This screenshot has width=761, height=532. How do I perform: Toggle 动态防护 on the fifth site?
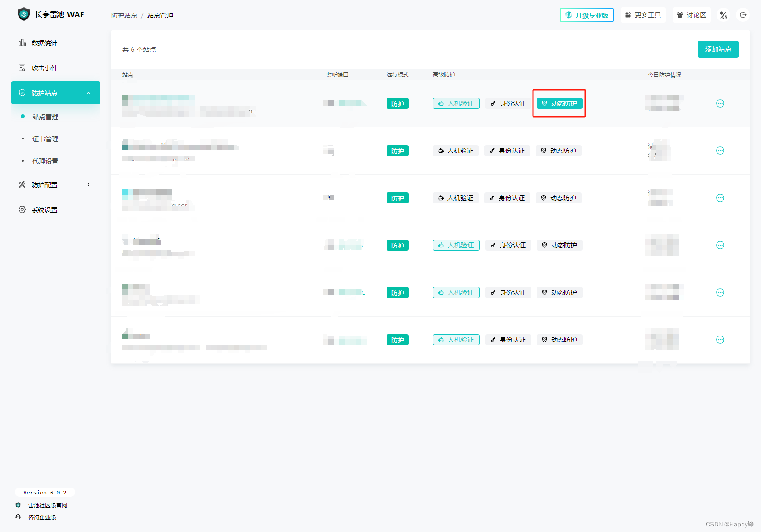point(559,292)
